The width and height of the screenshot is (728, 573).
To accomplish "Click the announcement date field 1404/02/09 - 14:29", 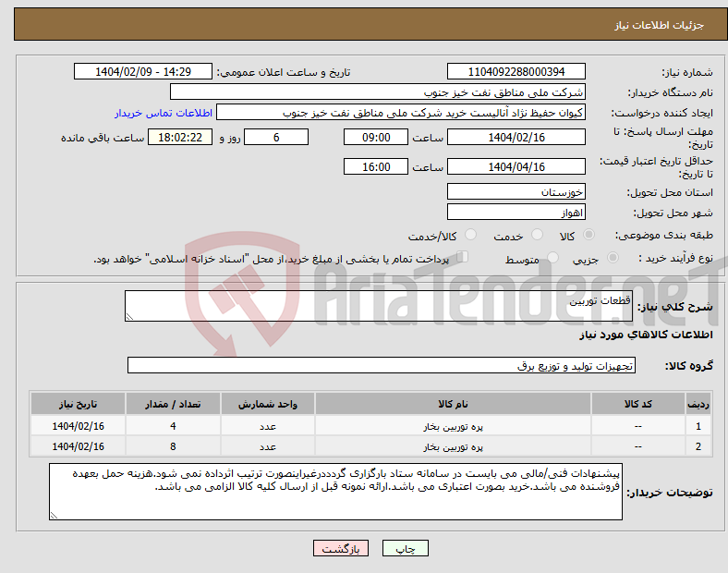I will [143, 71].
